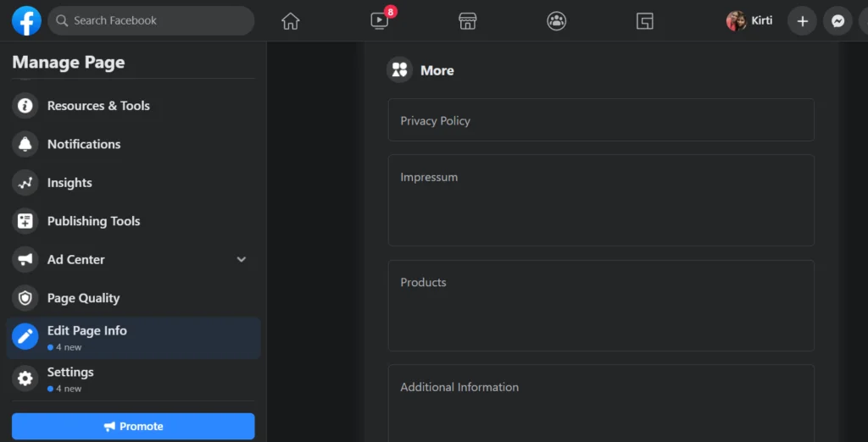Image resolution: width=868 pixels, height=442 pixels.
Task: Open the Marketplace storefront icon
Action: coord(467,21)
